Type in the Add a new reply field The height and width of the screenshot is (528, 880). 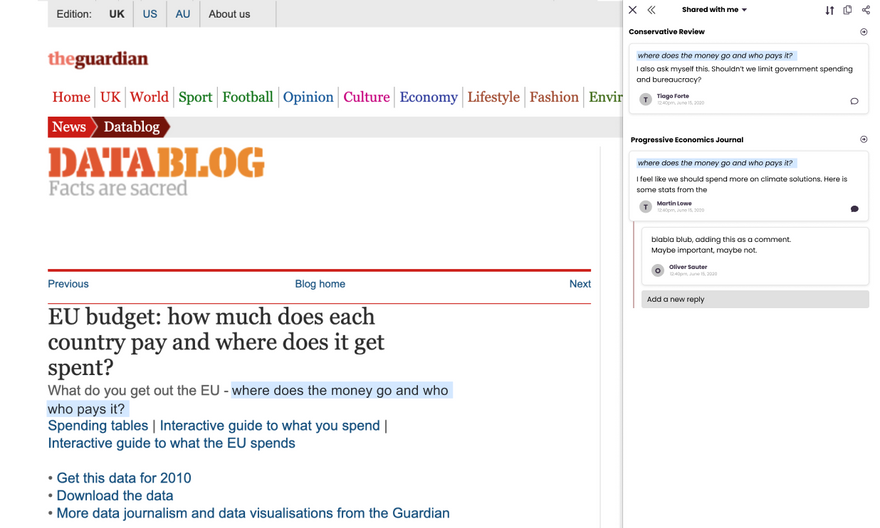coord(755,299)
